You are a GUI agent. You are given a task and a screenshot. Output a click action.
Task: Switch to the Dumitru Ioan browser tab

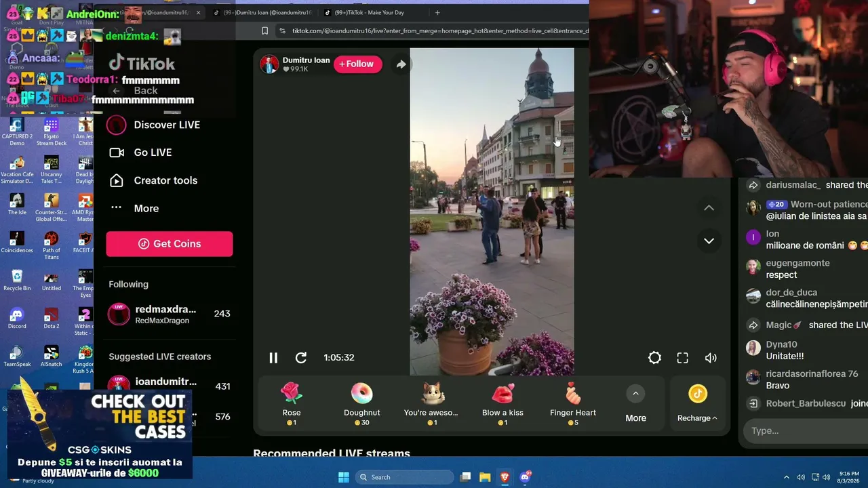click(x=264, y=12)
